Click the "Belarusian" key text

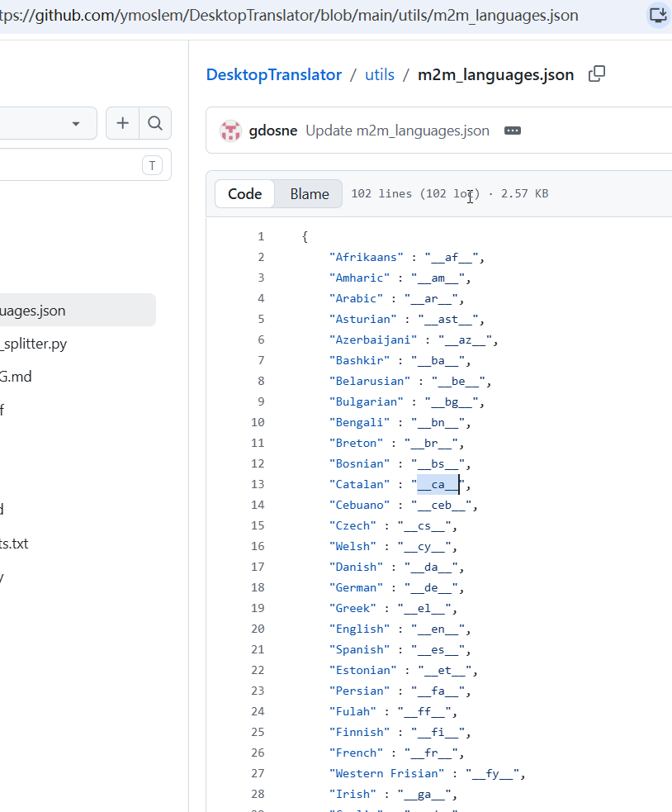(x=370, y=381)
